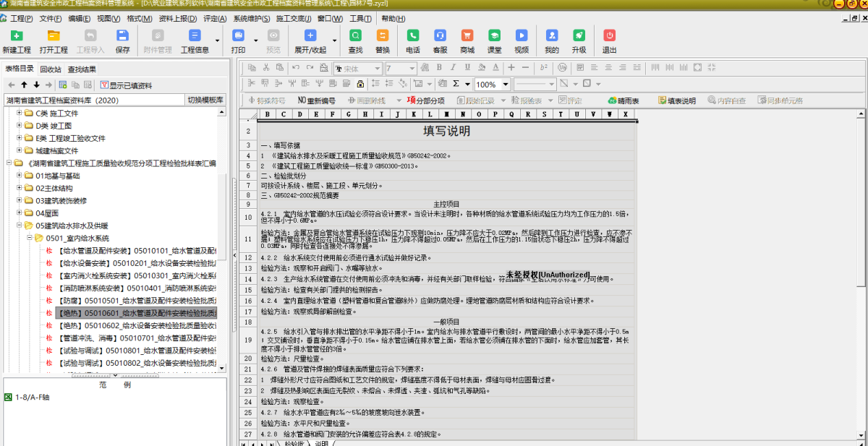Apply bold formatting B
868x446 pixels.
pos(439,68)
